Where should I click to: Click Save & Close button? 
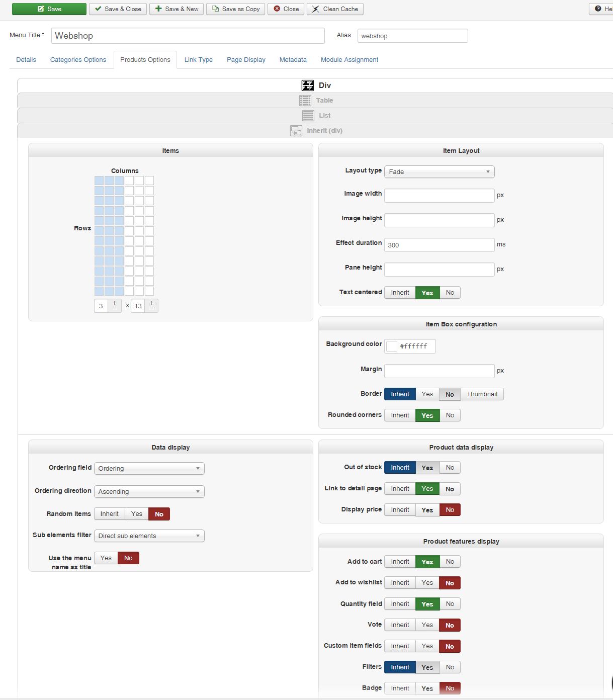click(x=118, y=9)
